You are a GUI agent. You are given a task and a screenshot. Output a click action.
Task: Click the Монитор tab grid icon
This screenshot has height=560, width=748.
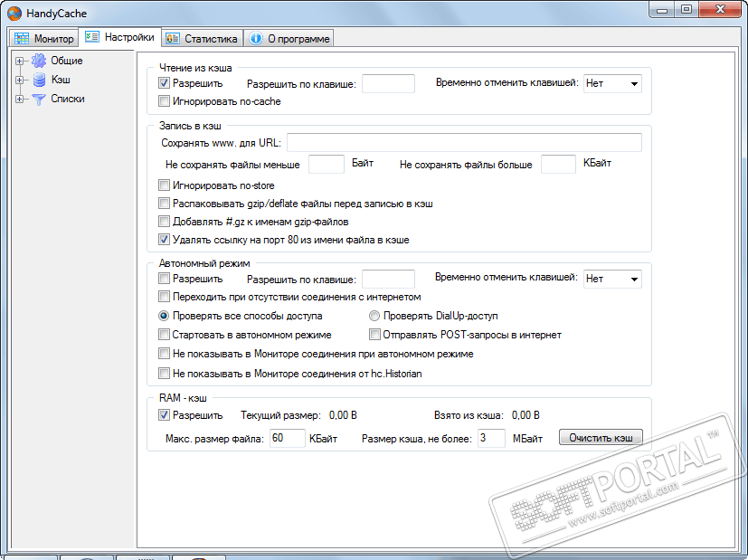pyautogui.click(x=22, y=39)
